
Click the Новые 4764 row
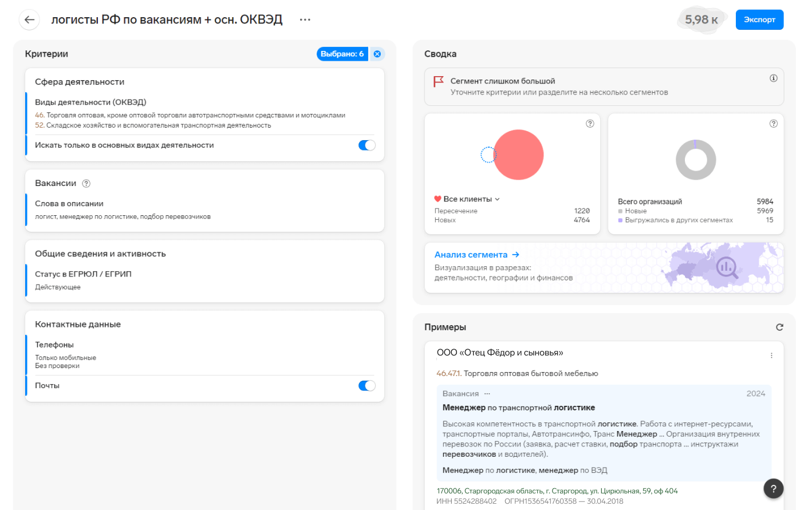point(512,220)
